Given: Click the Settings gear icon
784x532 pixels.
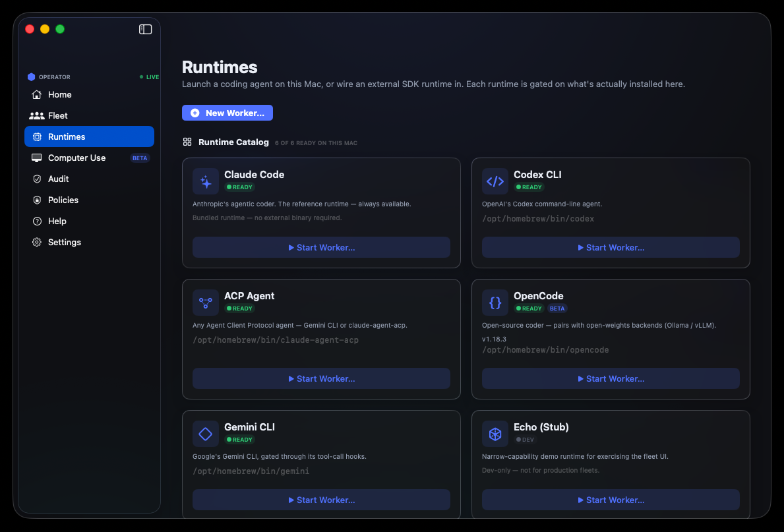Looking at the screenshot, I should pyautogui.click(x=37, y=242).
